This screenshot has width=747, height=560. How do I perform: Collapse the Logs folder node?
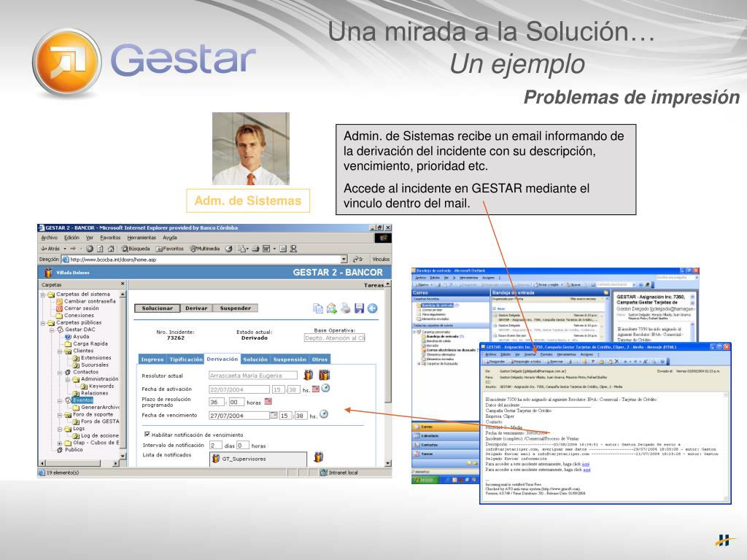click(60, 429)
